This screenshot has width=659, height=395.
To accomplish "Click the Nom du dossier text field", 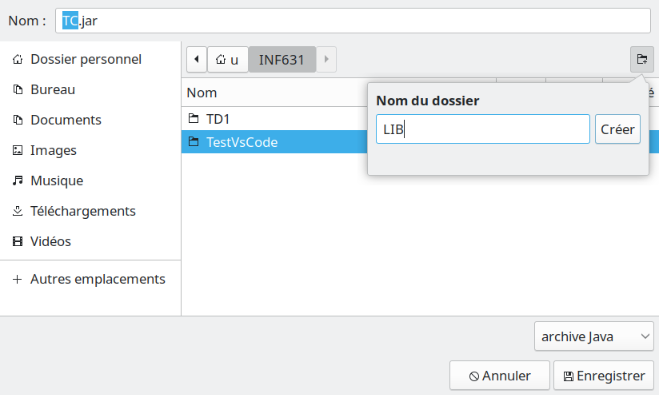I will click(x=483, y=129).
